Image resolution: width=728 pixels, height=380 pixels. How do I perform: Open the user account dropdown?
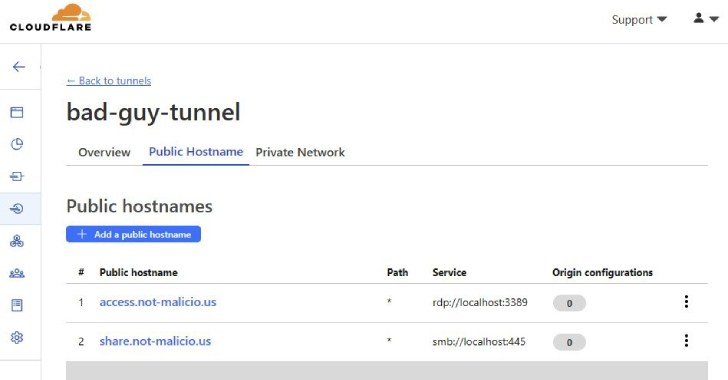point(706,19)
